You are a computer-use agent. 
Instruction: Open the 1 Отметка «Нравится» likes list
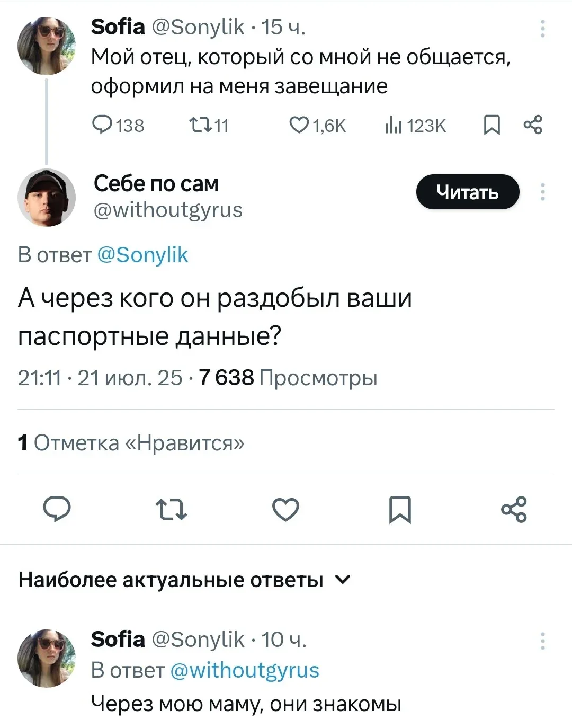[131, 443]
